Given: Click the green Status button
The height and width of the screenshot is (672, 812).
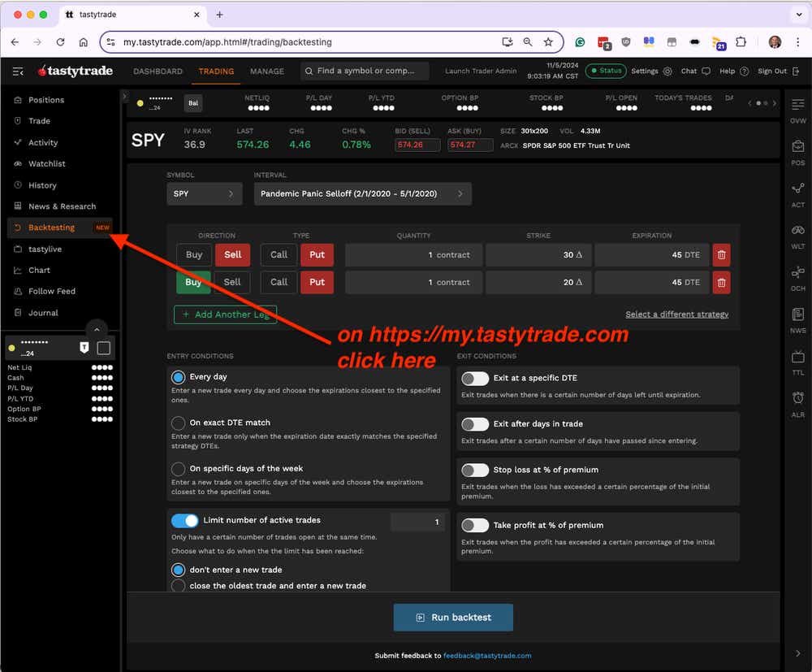Looking at the screenshot, I should 606,71.
